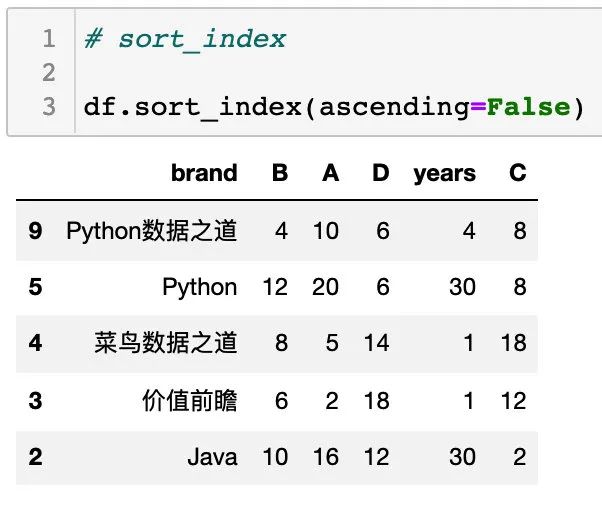Click the line number 3 gutter
The height and width of the screenshot is (510, 602).
click(49, 106)
